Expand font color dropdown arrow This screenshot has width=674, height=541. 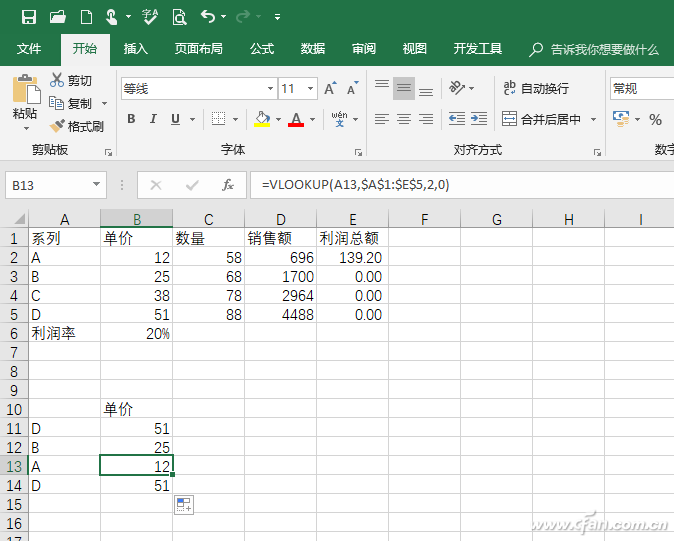(x=312, y=119)
